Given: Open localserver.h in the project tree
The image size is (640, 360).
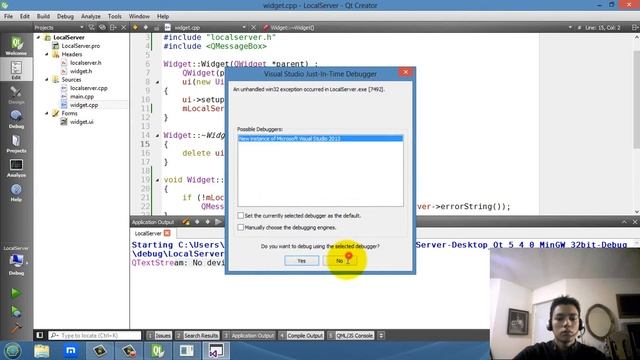Looking at the screenshot, I should 85,63.
